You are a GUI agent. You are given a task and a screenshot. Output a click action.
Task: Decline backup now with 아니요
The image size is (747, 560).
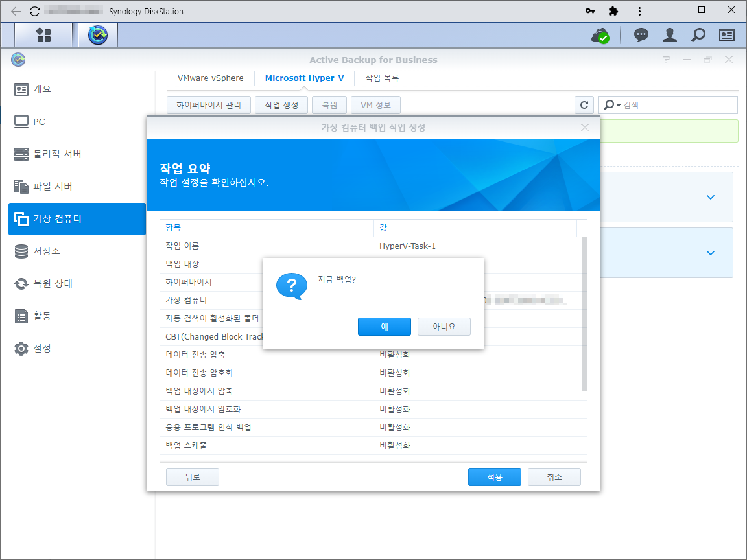[x=444, y=327]
